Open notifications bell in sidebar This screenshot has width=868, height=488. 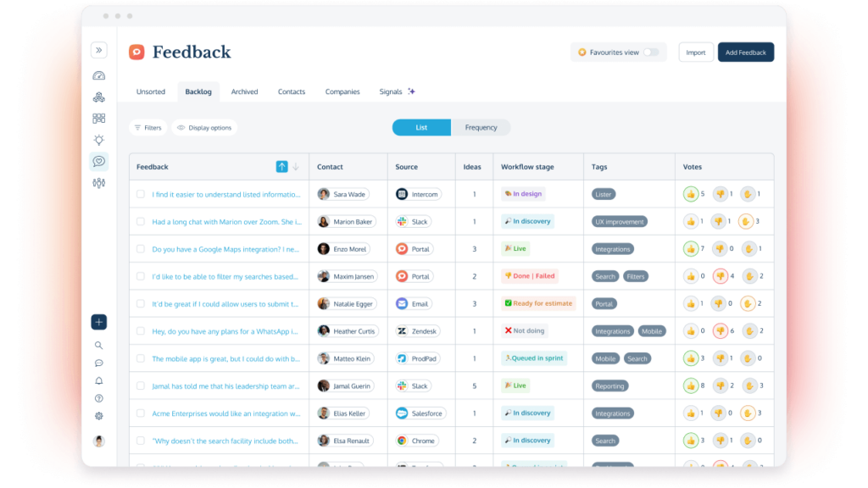coord(98,380)
